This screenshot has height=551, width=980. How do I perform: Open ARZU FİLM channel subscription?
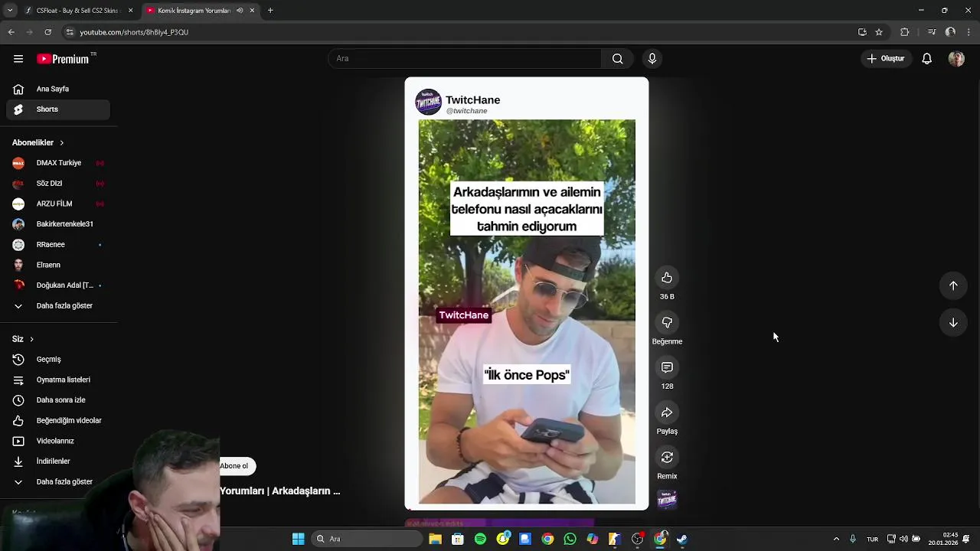[58, 204]
